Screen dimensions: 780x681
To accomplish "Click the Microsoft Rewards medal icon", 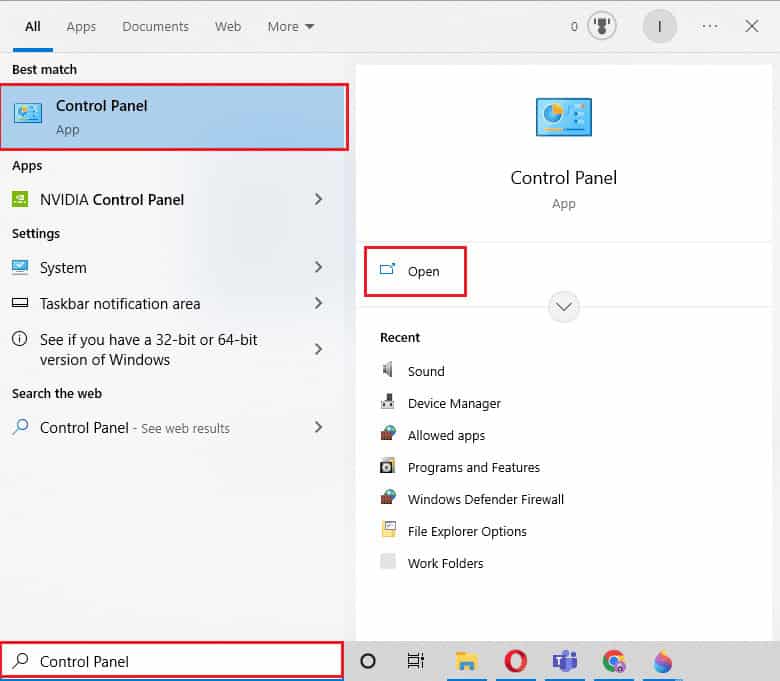I will click(x=599, y=27).
